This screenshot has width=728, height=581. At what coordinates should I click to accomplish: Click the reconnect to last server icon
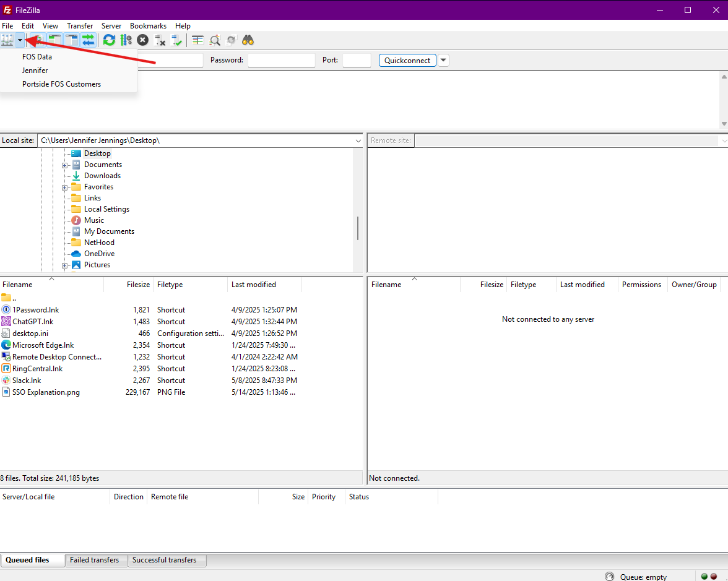[x=176, y=40]
